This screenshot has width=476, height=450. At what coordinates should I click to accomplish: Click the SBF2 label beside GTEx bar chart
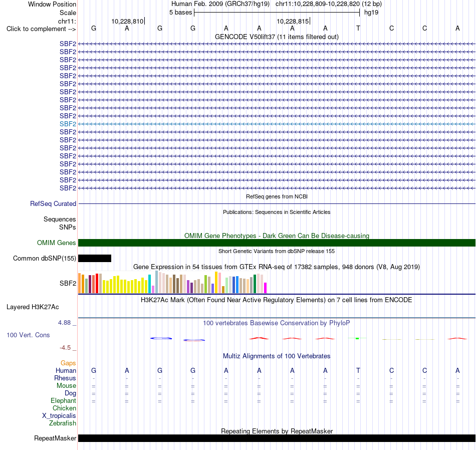coord(68,283)
